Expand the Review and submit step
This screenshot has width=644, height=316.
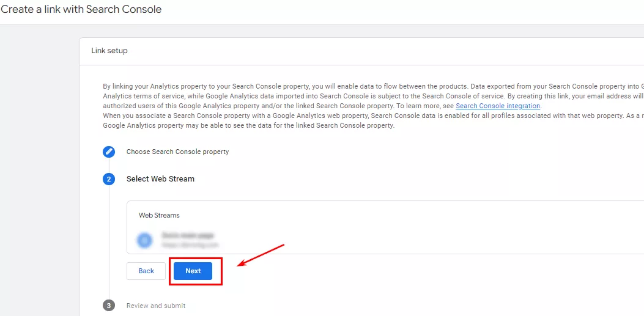(x=156, y=306)
